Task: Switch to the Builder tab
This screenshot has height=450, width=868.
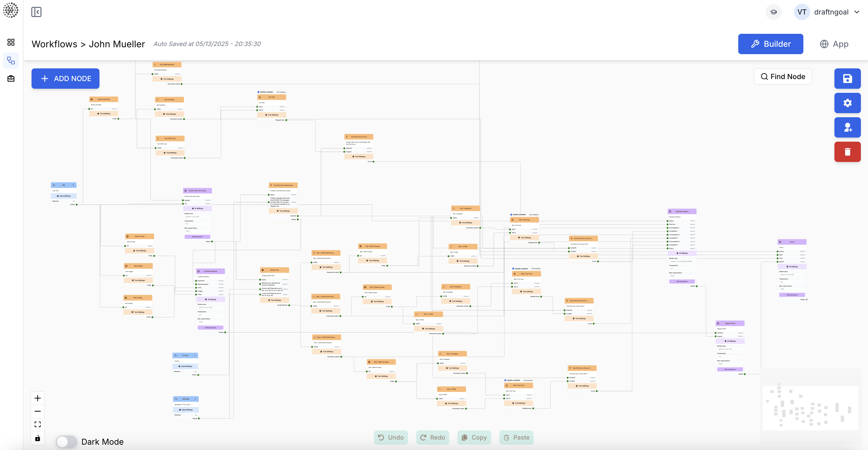Action: point(770,44)
